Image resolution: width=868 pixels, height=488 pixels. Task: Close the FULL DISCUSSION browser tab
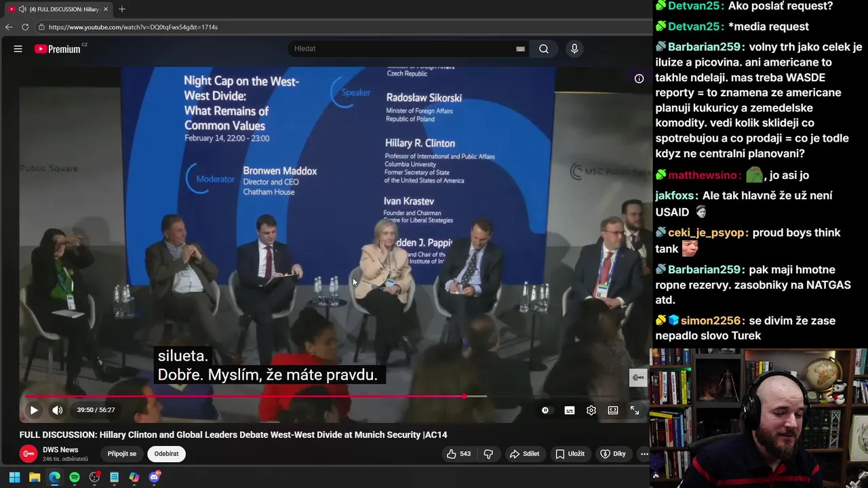106,9
